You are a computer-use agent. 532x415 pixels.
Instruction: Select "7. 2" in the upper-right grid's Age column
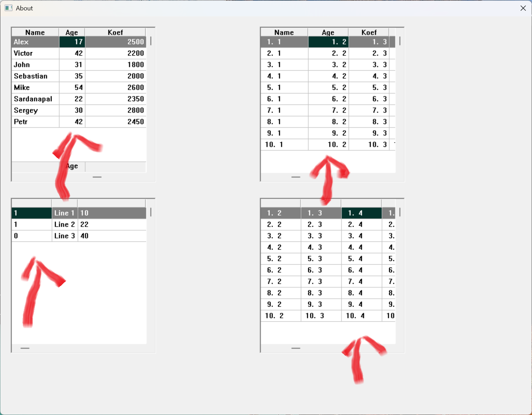328,110
